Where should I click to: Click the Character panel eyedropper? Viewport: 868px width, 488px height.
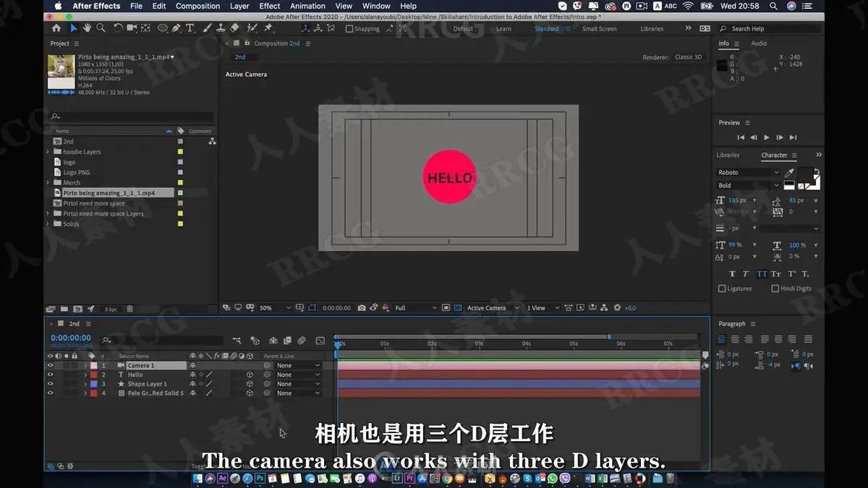[x=789, y=173]
